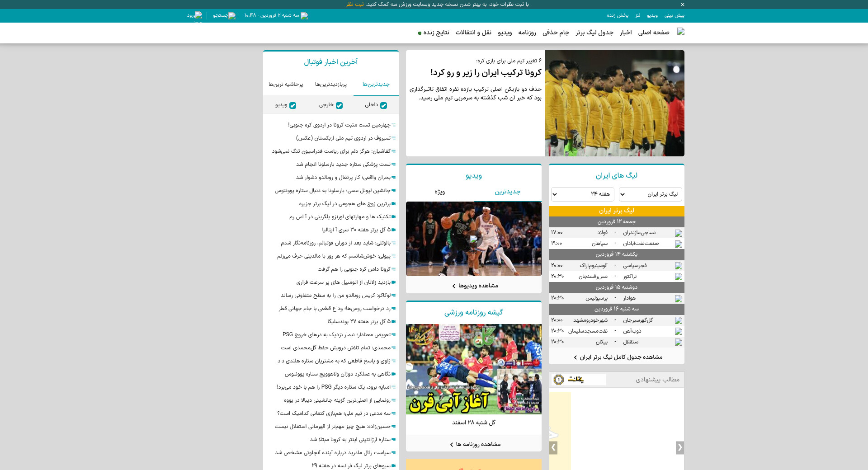868x470 pixels.
Task: Open the basketball video thumbnail
Action: 473,239
